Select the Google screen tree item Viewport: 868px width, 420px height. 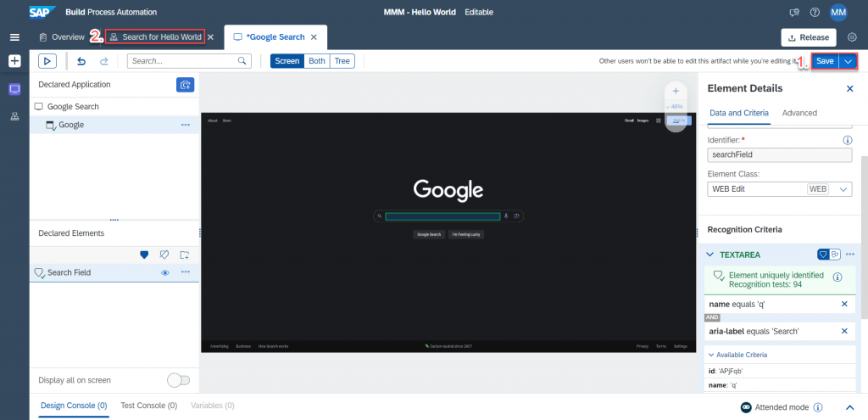point(114,125)
